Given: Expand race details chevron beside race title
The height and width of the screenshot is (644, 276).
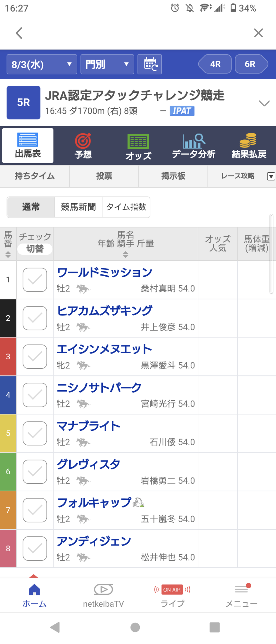Looking at the screenshot, I should [264, 103].
